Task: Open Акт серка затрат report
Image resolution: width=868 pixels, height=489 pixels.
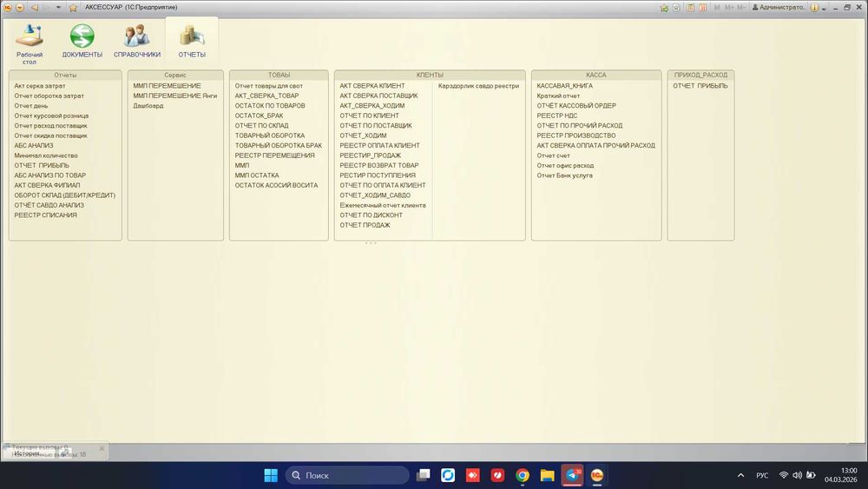Action: tap(40, 86)
